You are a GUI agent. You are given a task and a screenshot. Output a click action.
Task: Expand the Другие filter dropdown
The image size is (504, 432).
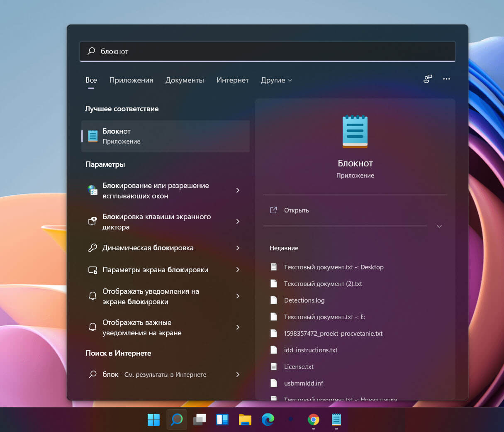[277, 80]
